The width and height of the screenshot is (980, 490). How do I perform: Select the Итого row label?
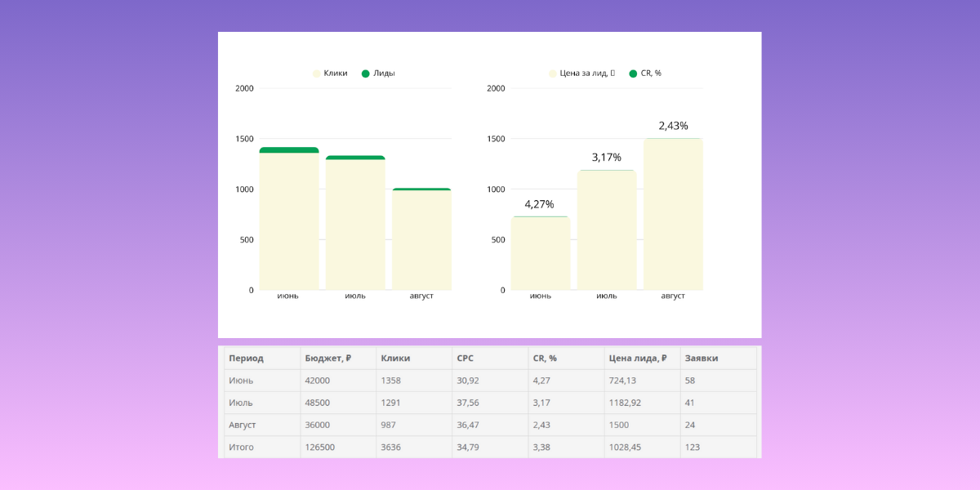(241, 447)
